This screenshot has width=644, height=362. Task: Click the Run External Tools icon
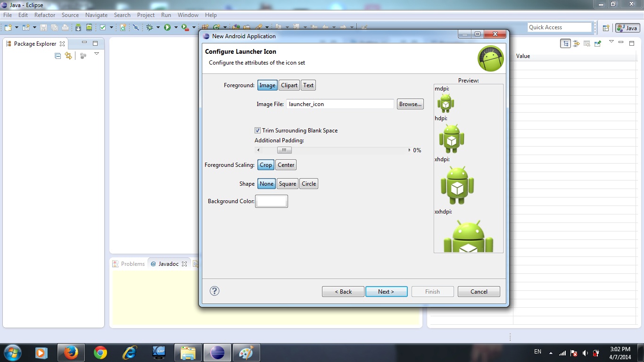point(185,27)
